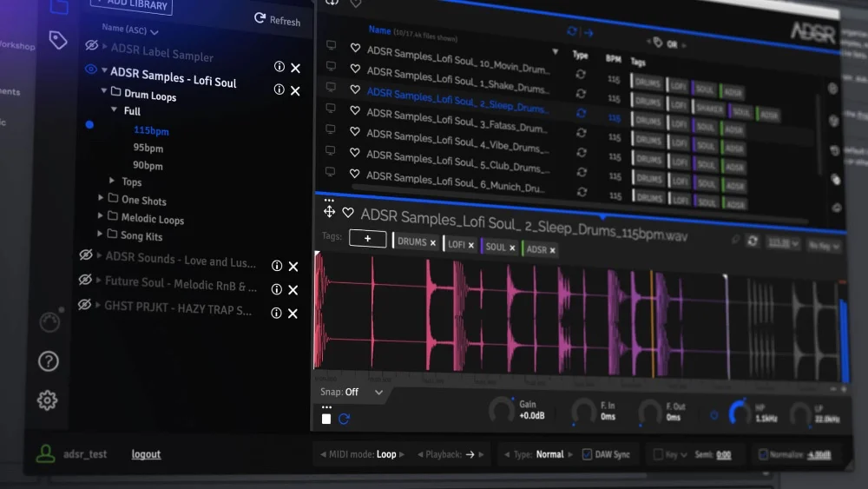Open the tags sidebar icon
The height and width of the screenshot is (489, 868).
(58, 40)
